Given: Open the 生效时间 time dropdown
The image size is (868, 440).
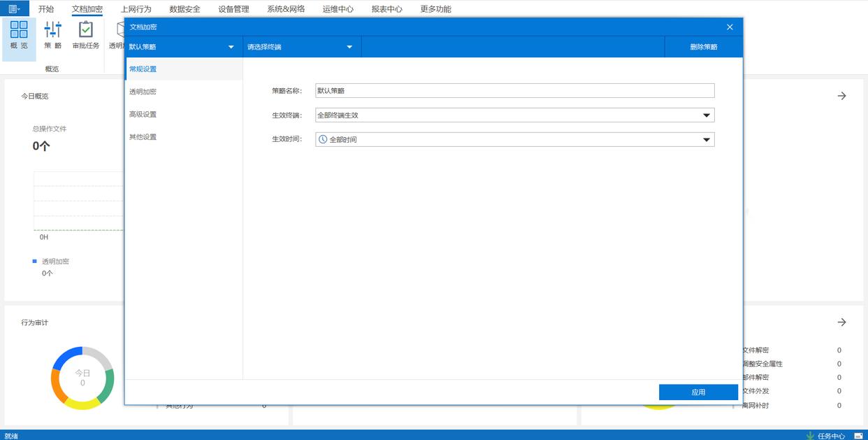Looking at the screenshot, I should point(706,140).
